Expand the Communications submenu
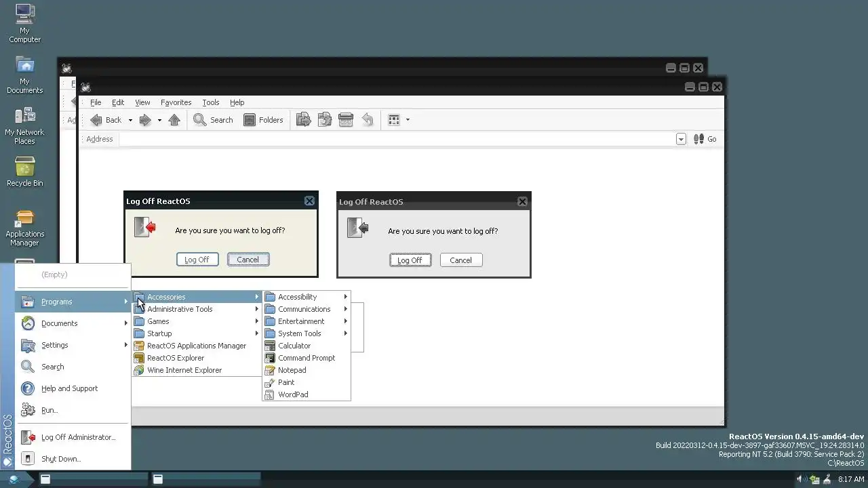Screen dimensions: 868x488 click(x=307, y=309)
